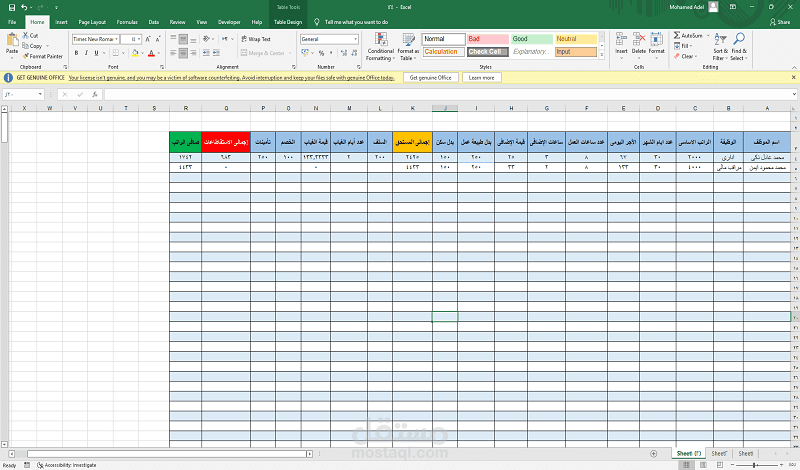The width and height of the screenshot is (800, 470).
Task: Open the Times New Roman font name dropdown
Action: [117, 39]
